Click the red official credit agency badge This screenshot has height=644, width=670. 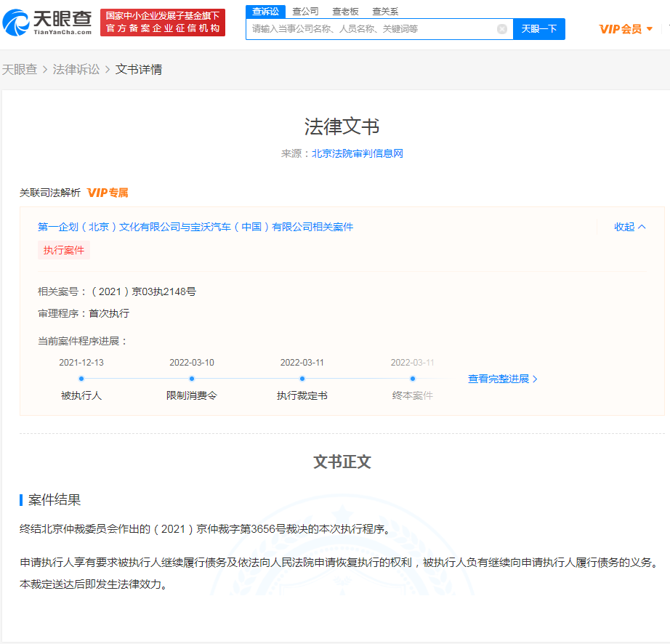click(163, 23)
